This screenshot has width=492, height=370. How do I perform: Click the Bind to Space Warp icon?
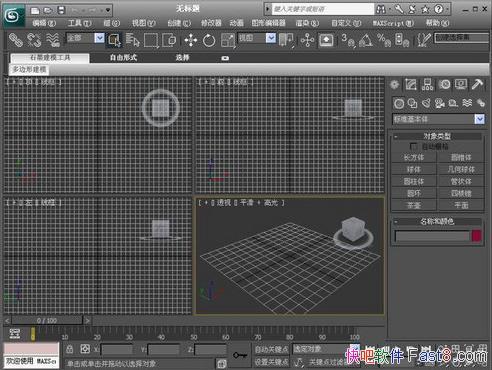[53, 40]
